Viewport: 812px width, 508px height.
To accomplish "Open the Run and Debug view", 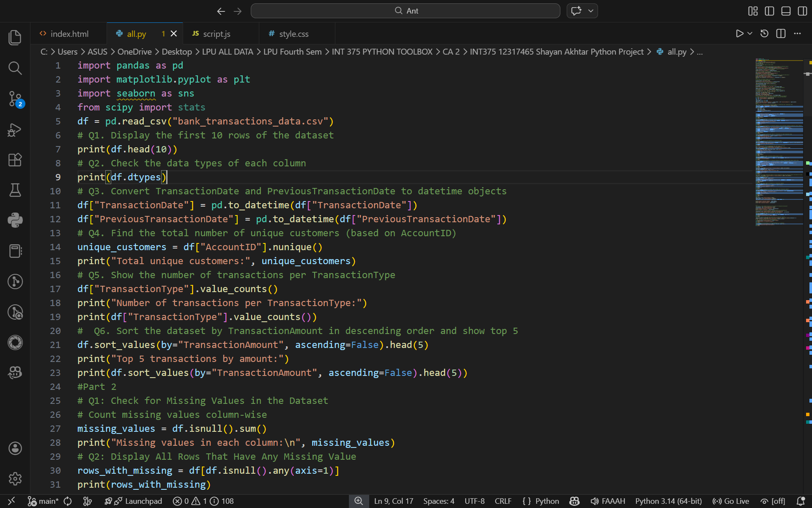I will coord(15,129).
